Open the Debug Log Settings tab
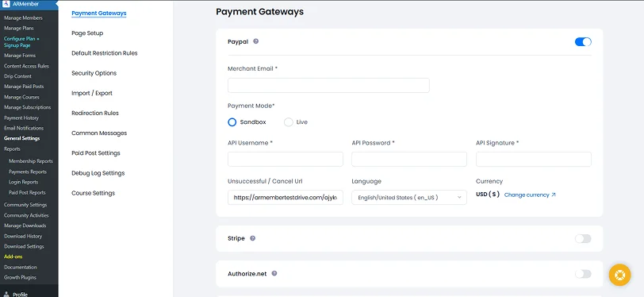This screenshot has height=297, width=644. [x=98, y=173]
